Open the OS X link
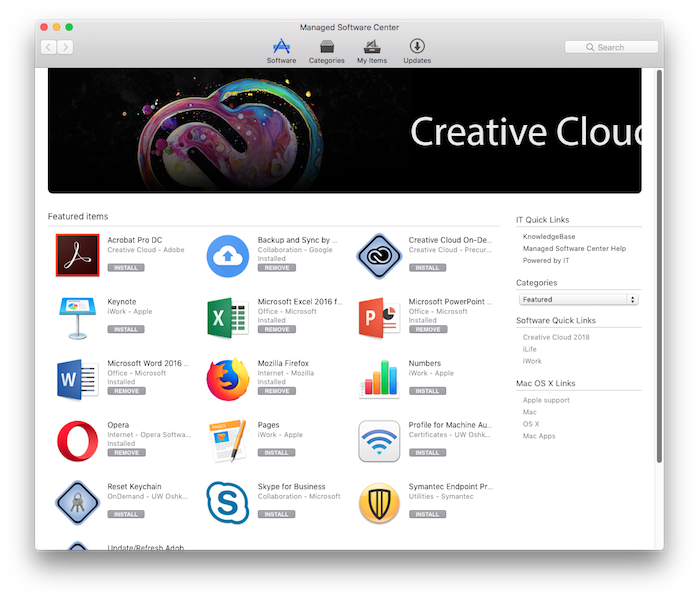 click(531, 424)
